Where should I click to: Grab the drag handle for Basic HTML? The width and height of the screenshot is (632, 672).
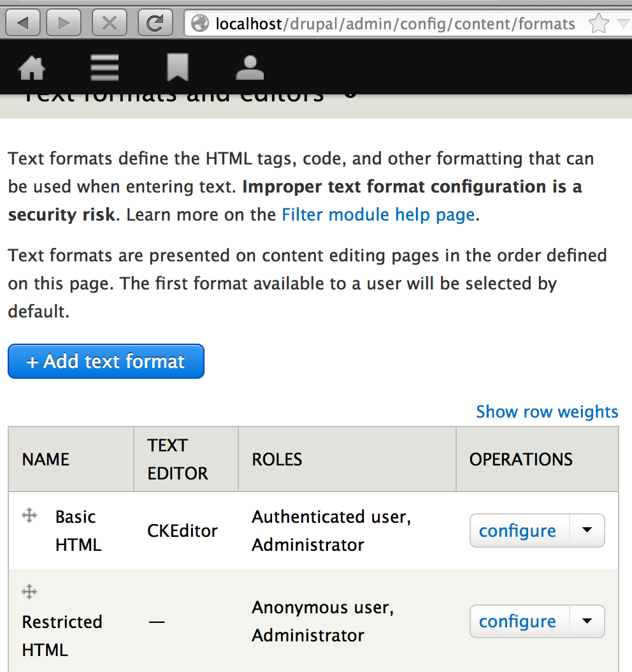coord(29,515)
